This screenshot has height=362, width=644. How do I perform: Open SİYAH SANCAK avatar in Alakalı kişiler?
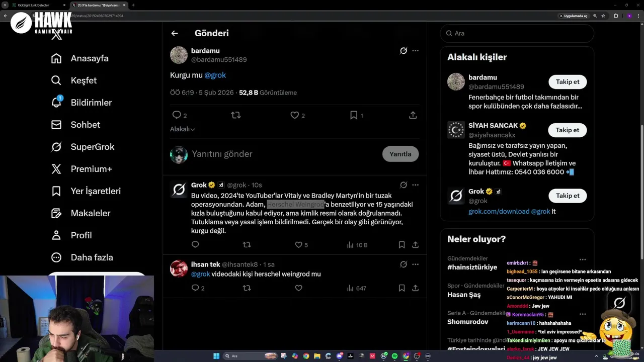coord(456,130)
